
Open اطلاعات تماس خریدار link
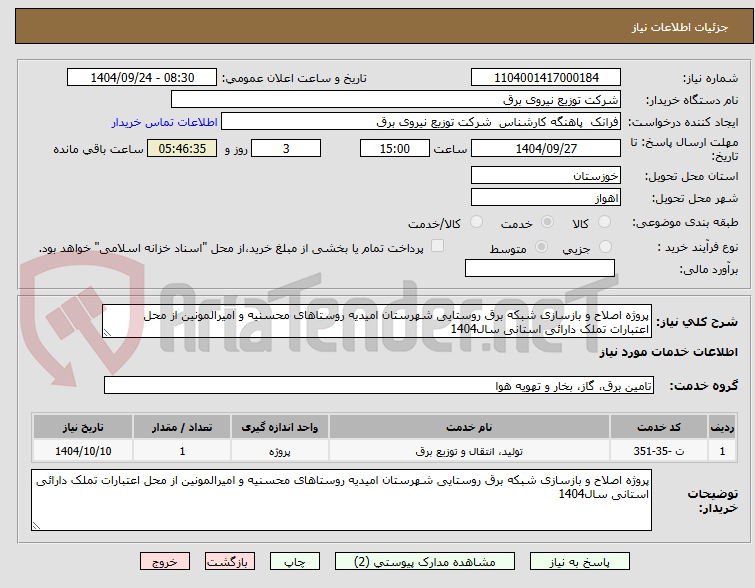165,122
